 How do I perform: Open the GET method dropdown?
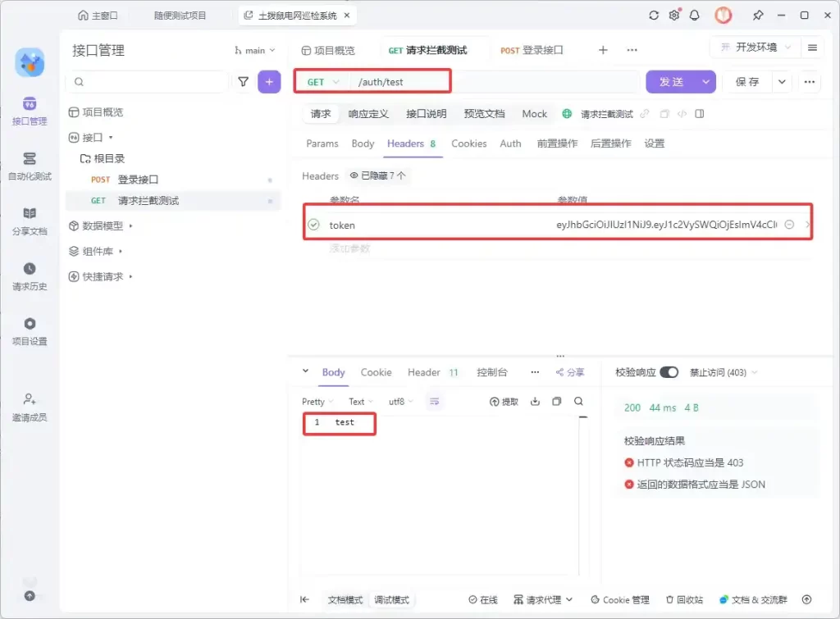322,82
